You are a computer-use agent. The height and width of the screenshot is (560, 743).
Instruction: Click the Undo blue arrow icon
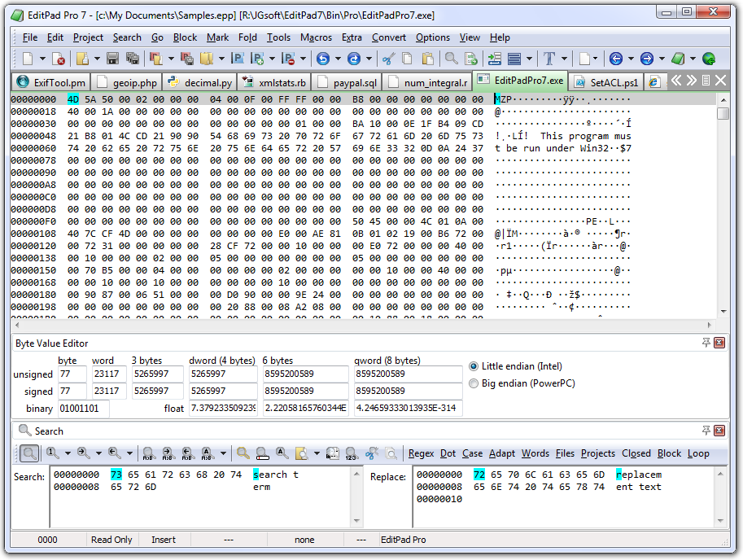pyautogui.click(x=323, y=59)
